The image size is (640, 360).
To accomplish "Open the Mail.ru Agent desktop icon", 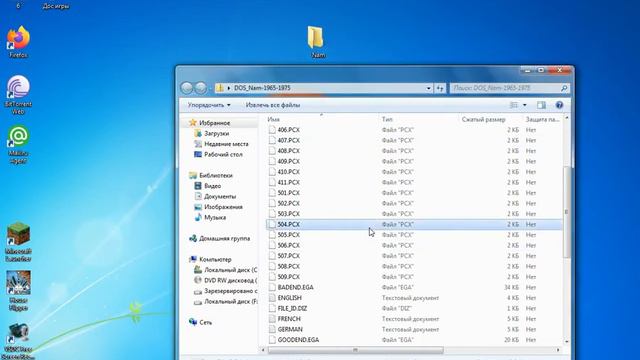I will pyautogui.click(x=18, y=144).
